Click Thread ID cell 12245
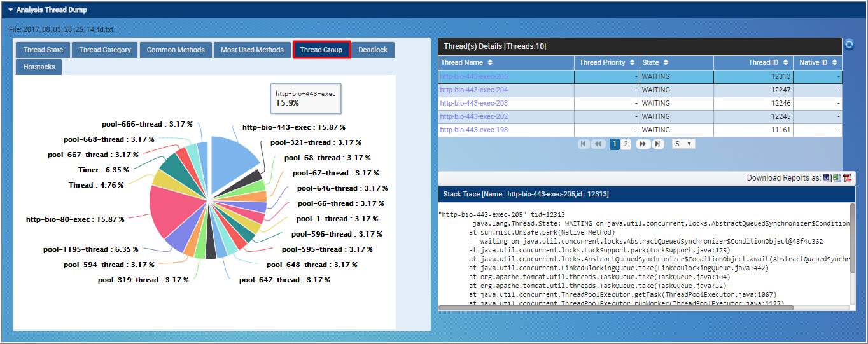Image resolution: width=868 pixels, height=344 pixels. click(x=753, y=116)
